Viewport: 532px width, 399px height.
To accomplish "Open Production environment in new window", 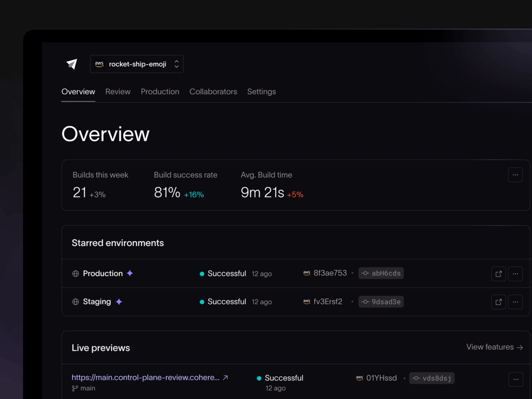I will [x=499, y=274].
